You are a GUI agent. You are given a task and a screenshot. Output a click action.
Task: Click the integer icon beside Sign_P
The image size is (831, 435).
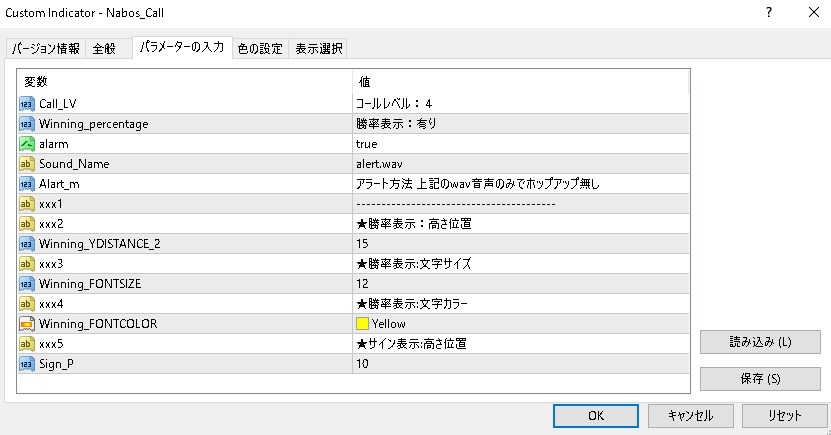coord(26,364)
